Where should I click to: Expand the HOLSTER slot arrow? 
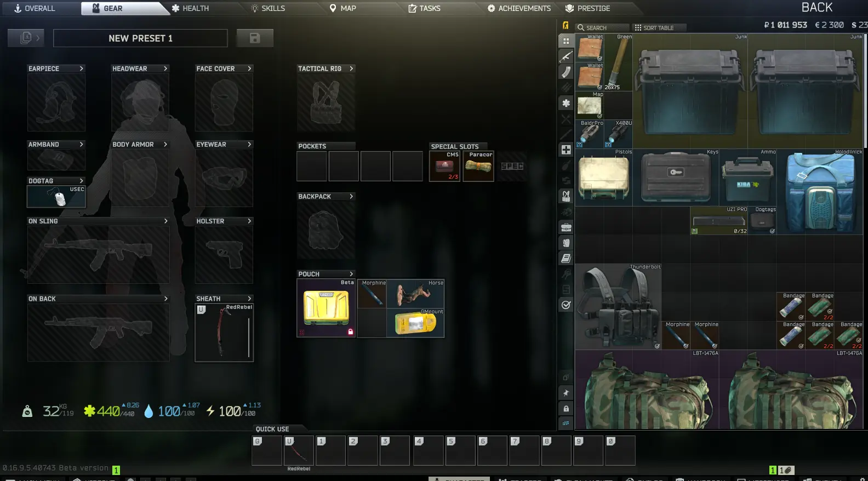point(249,221)
